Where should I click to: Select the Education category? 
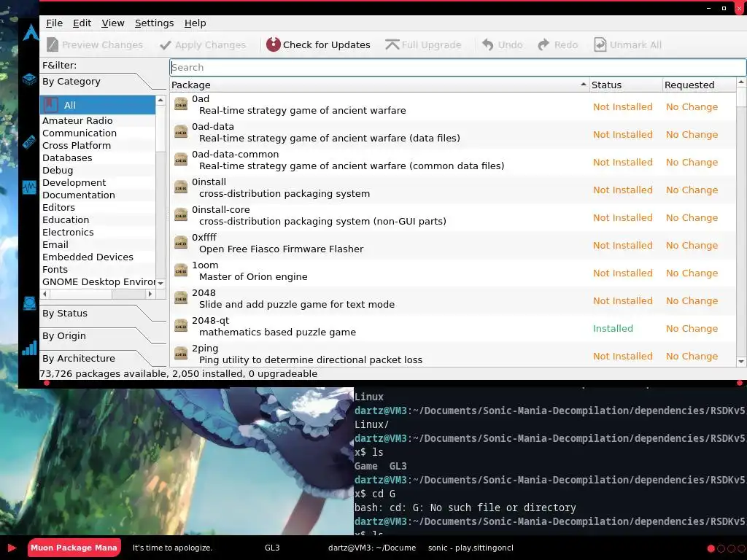98,219
